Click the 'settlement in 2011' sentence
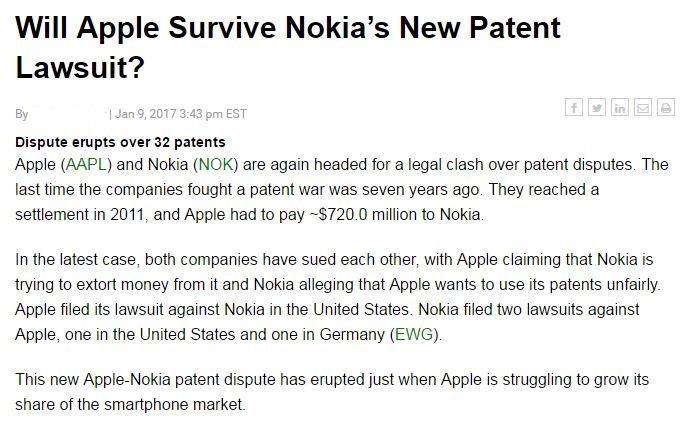Viewport: 684px width, 430px height. [x=79, y=215]
